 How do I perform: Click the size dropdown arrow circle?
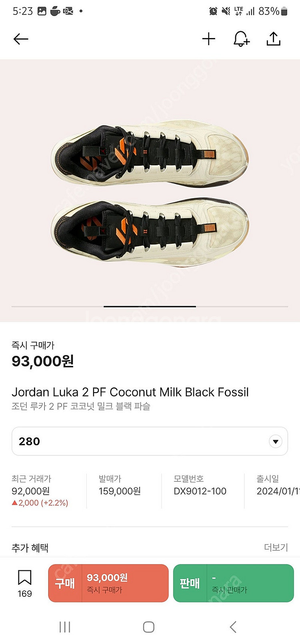tap(275, 441)
